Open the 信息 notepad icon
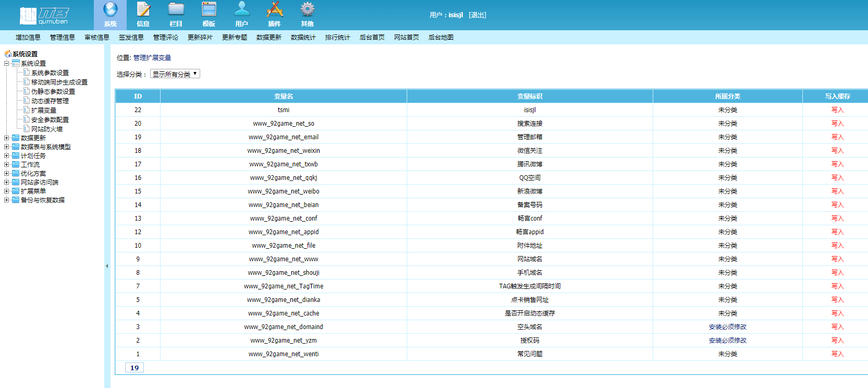The height and width of the screenshot is (388, 868). click(x=143, y=10)
